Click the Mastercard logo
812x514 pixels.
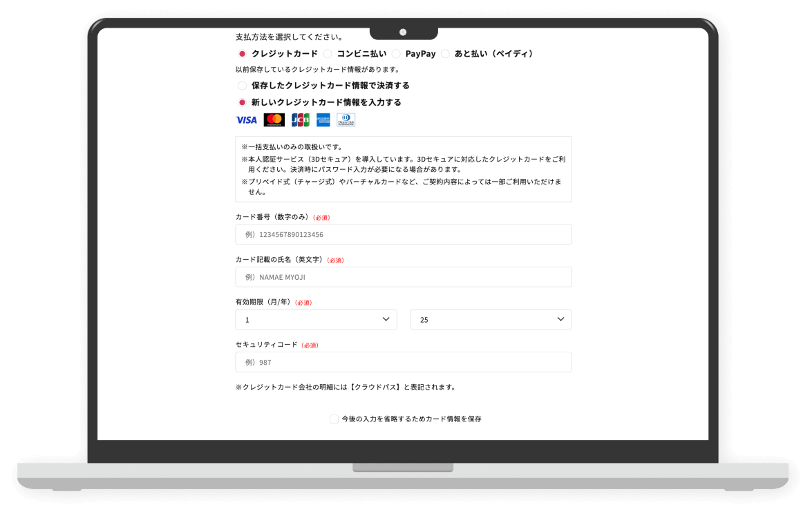click(x=274, y=120)
